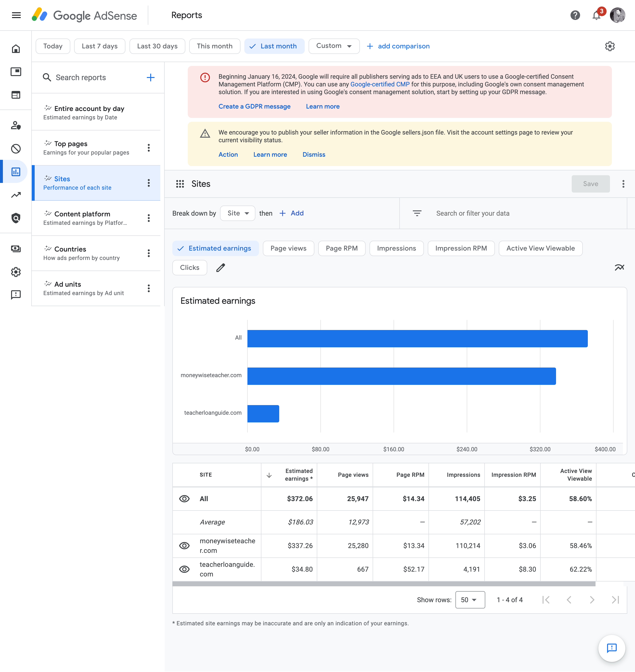The image size is (635, 672).
Task: Switch chart type via trend line icon
Action: (619, 268)
